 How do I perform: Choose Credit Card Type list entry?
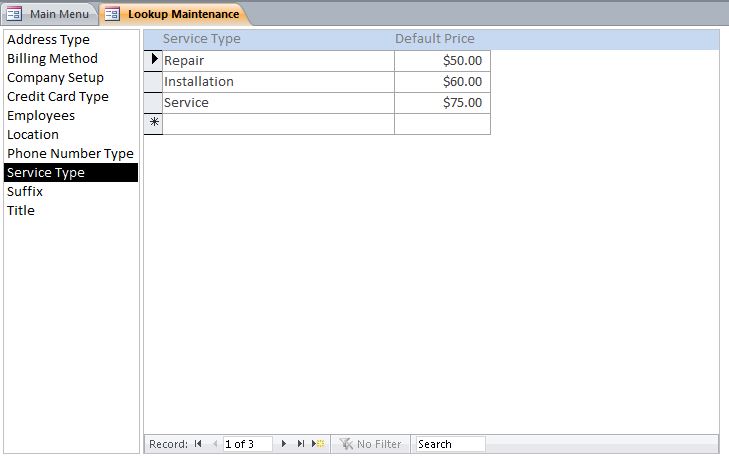[71, 97]
